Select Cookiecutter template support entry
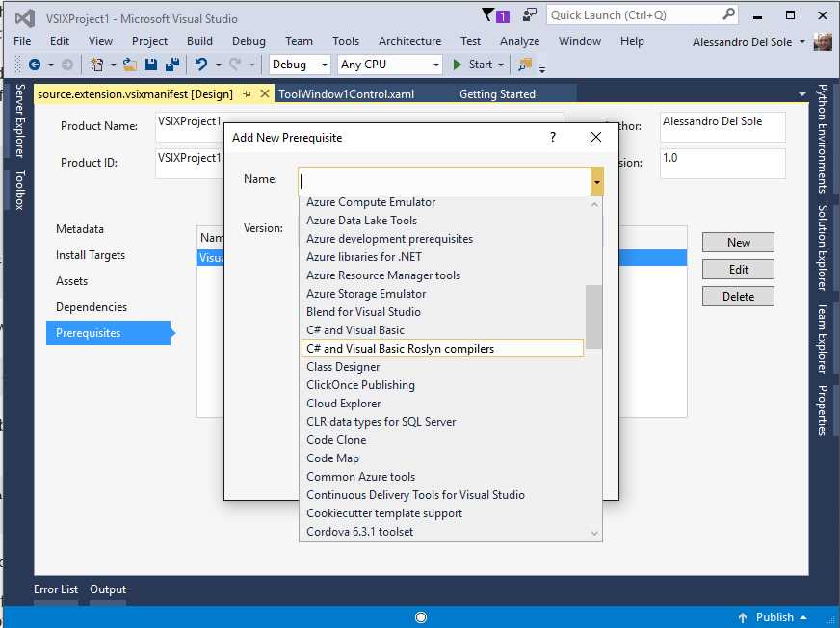This screenshot has height=628, width=840. click(442, 512)
